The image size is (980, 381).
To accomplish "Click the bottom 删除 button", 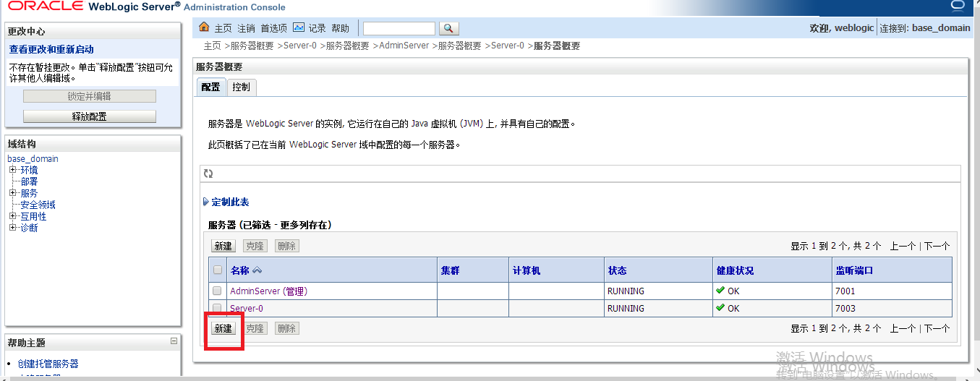I will (x=287, y=328).
